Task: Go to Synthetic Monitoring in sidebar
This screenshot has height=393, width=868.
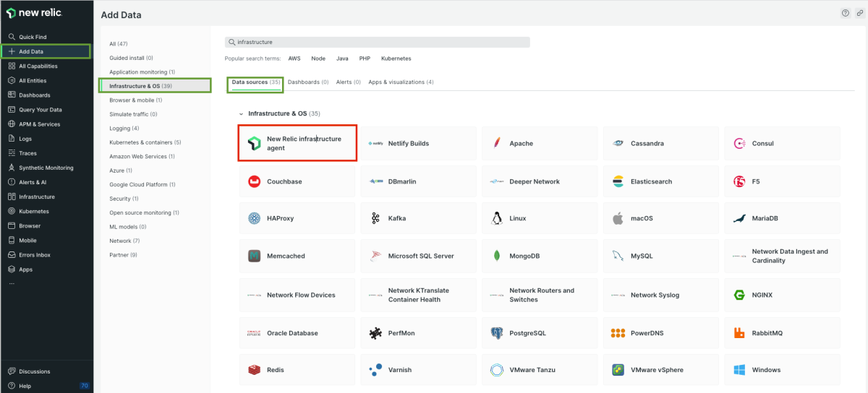Action: coord(46,168)
